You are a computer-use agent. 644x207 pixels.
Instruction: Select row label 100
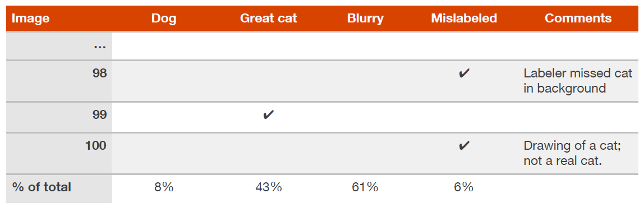96,145
